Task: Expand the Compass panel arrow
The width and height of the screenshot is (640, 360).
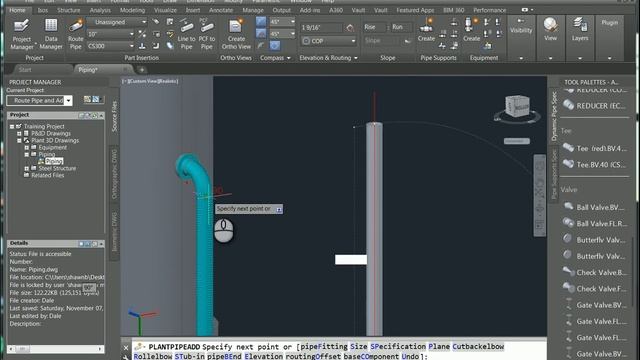Action: (289, 58)
